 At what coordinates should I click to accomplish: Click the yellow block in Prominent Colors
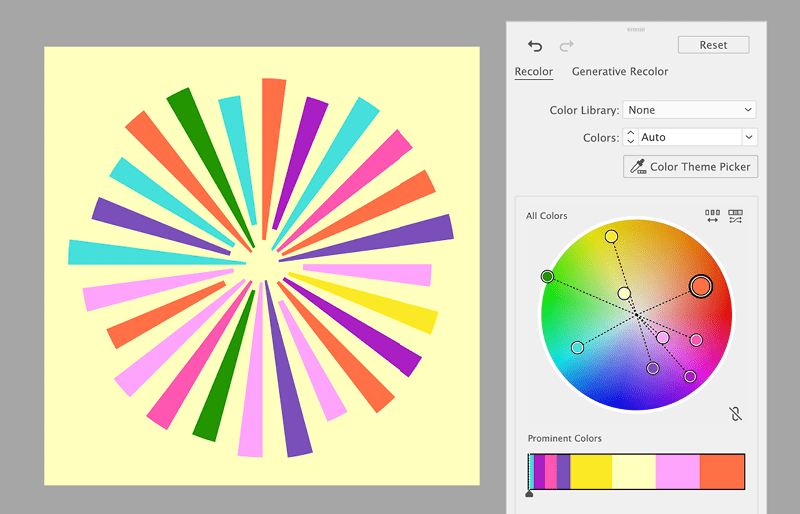[x=591, y=472]
